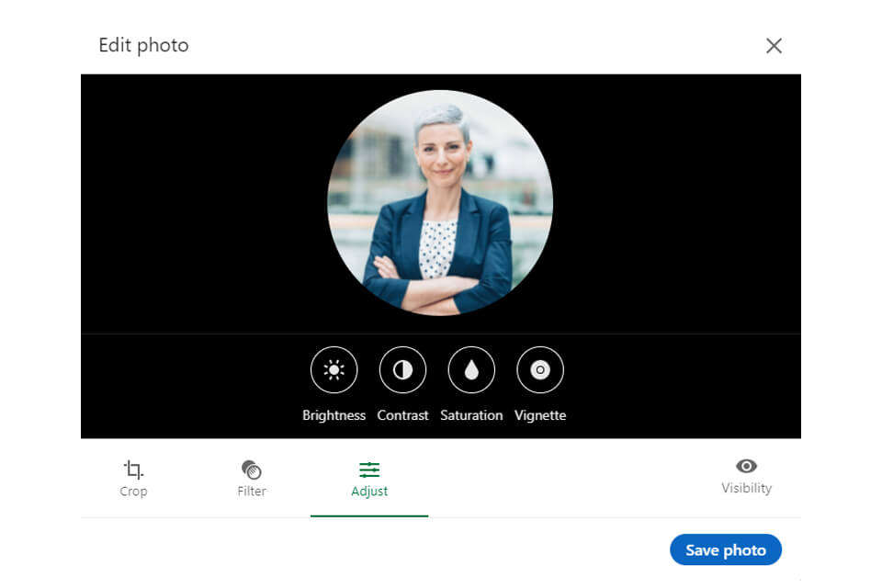Click the Save photo button

coord(726,549)
